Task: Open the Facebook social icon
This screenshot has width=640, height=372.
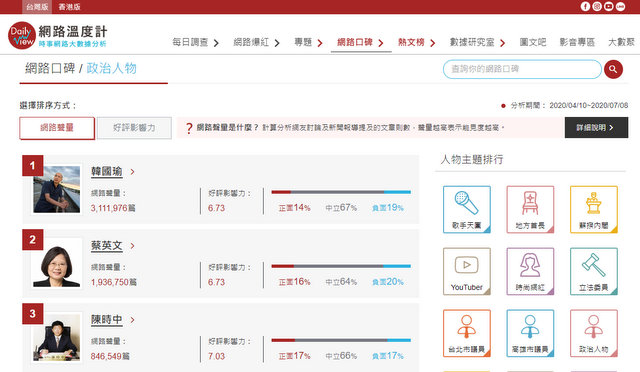Action: pos(585,7)
